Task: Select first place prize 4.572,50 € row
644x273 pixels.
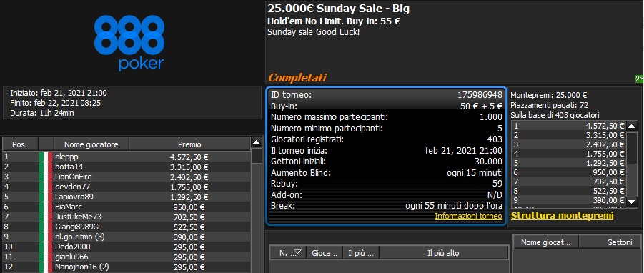Action: (568, 126)
